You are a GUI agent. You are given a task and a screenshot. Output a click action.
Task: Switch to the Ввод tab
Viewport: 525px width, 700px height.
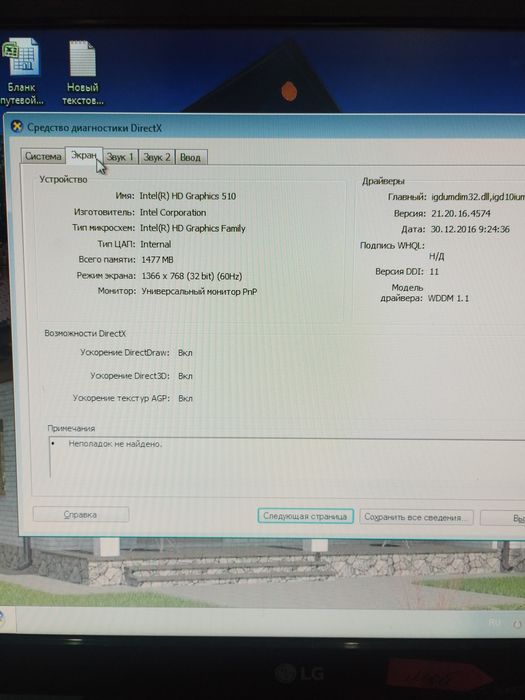tap(191, 158)
